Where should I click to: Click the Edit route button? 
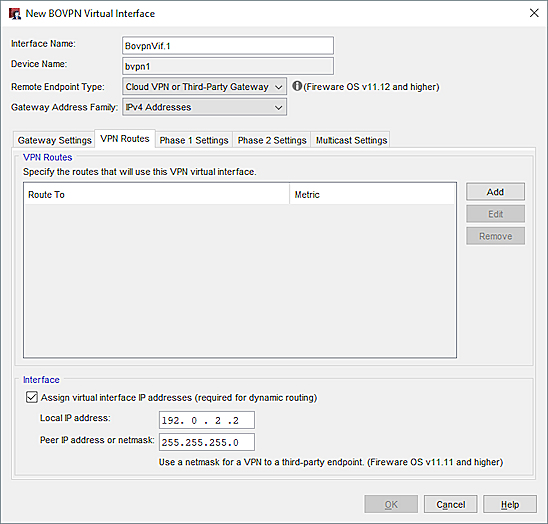click(495, 214)
